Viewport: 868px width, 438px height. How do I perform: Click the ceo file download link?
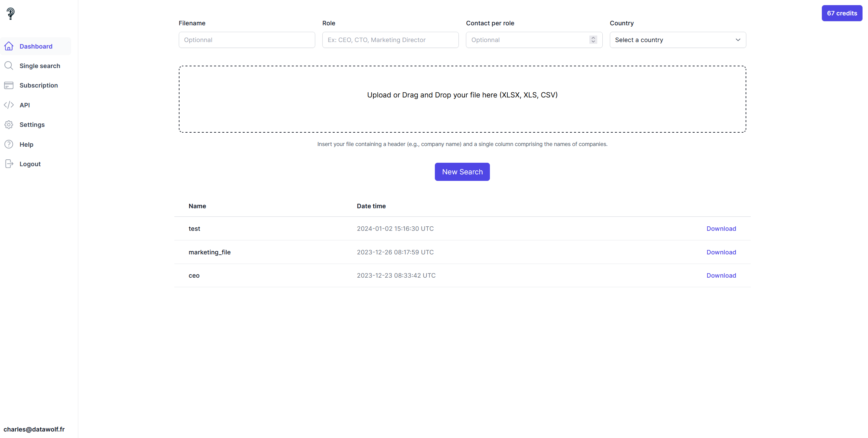point(721,276)
